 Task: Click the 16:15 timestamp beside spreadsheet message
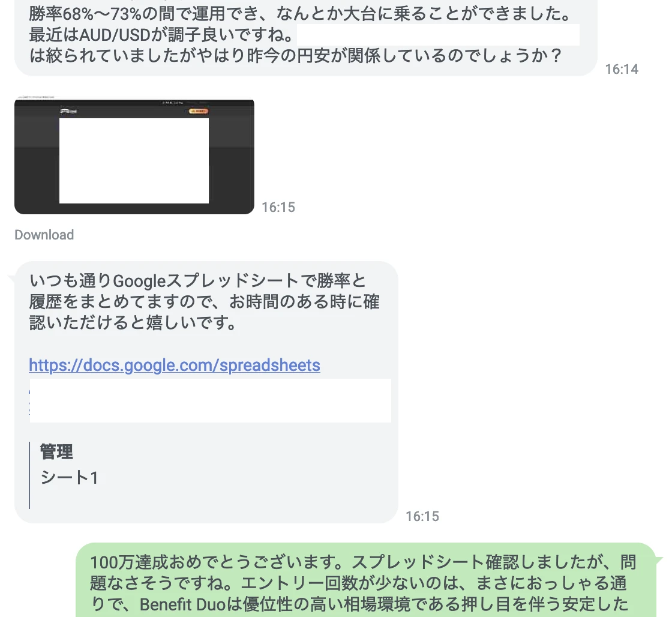[422, 516]
